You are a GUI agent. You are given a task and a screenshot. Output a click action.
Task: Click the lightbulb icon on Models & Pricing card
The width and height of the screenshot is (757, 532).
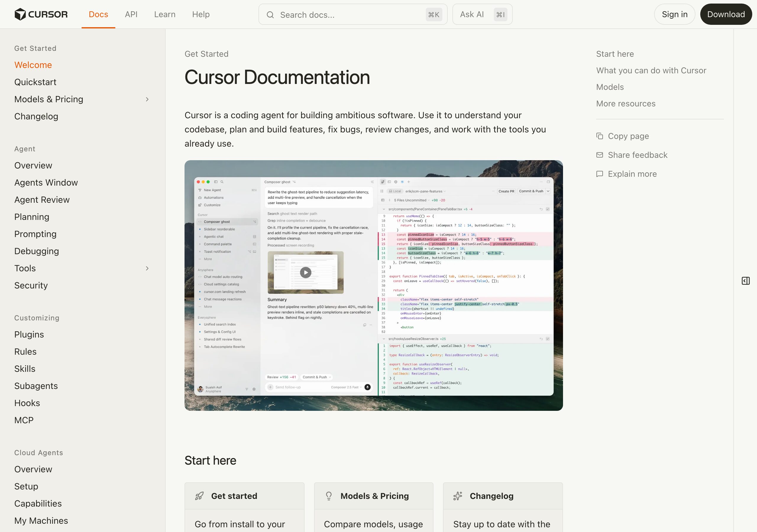pos(329,496)
